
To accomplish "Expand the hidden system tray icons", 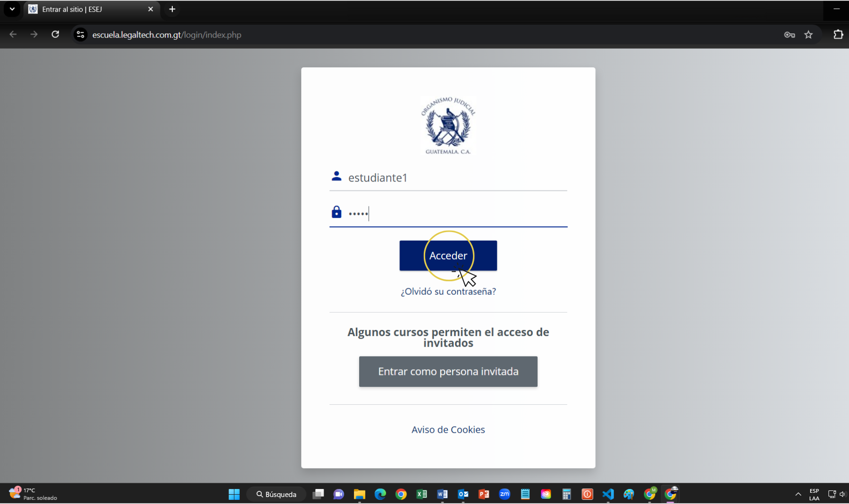I will [798, 494].
